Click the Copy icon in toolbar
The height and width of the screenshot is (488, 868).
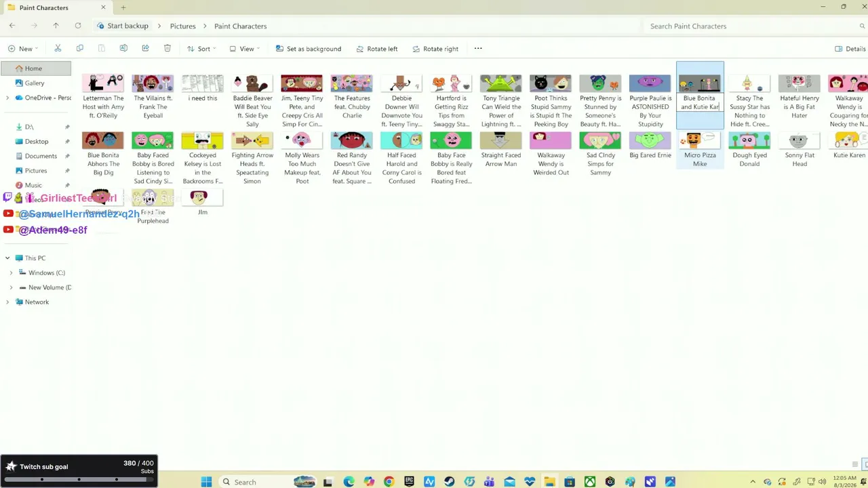click(x=80, y=49)
